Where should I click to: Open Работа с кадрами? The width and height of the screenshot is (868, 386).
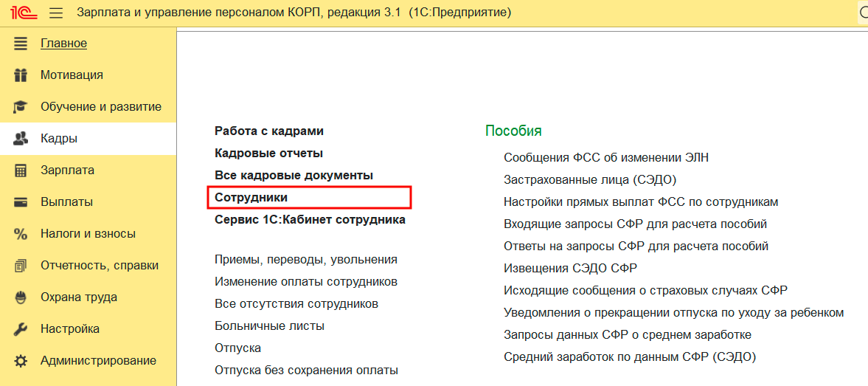coord(268,131)
